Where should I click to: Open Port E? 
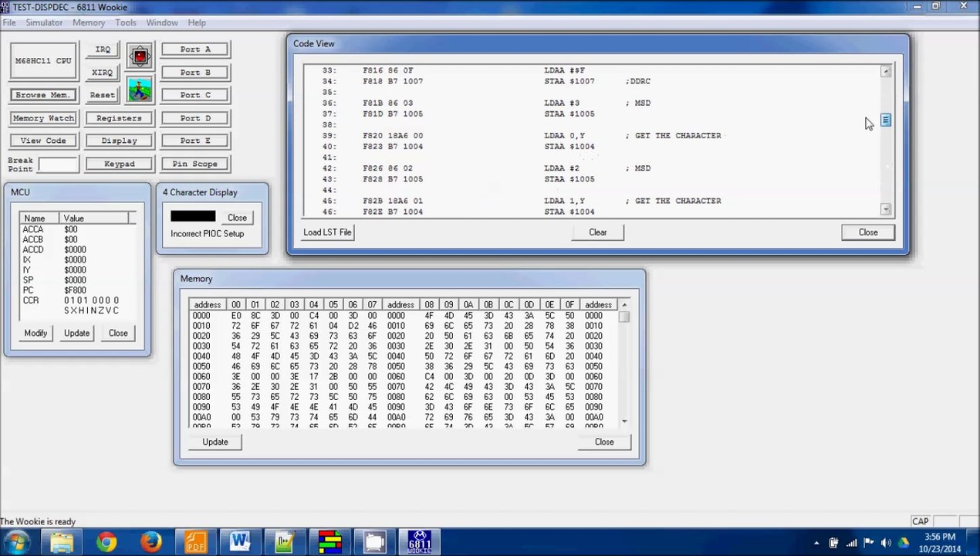(x=195, y=141)
